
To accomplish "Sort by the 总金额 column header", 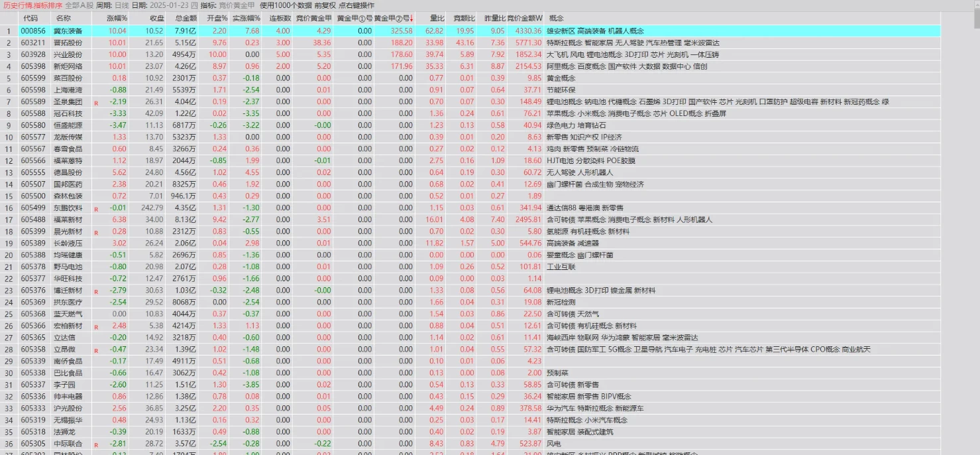I will [187, 18].
